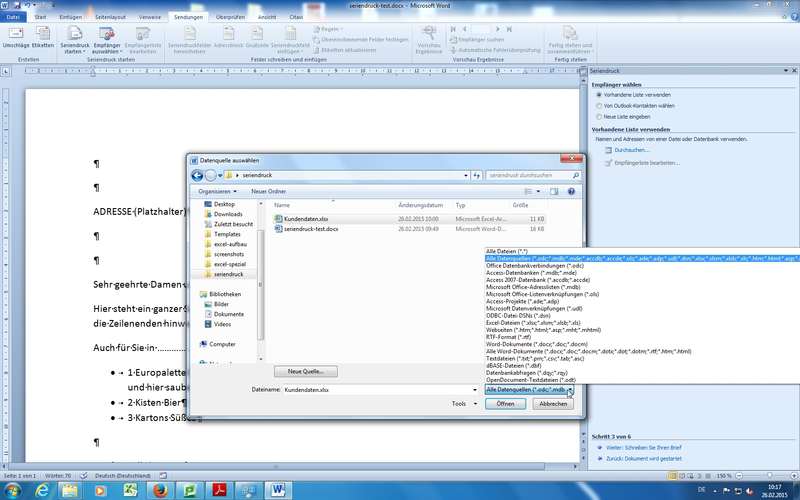
Task: Open the Organisieren dropdown menu
Action: [x=218, y=191]
